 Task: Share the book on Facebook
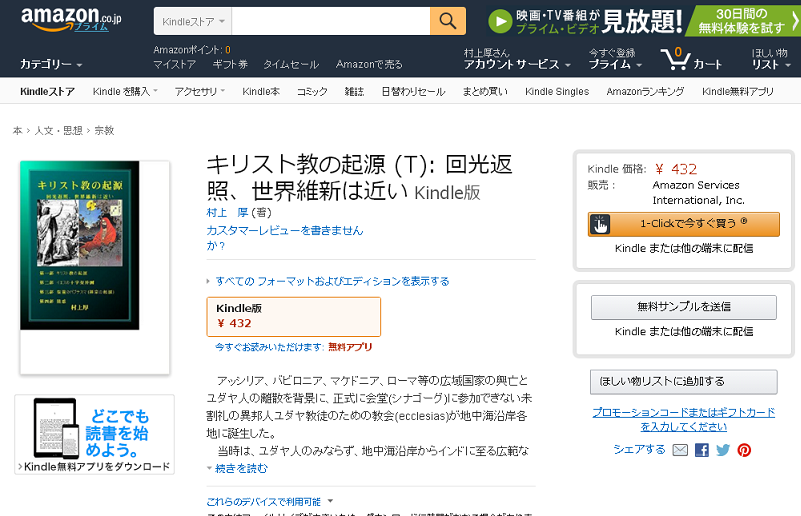(702, 450)
